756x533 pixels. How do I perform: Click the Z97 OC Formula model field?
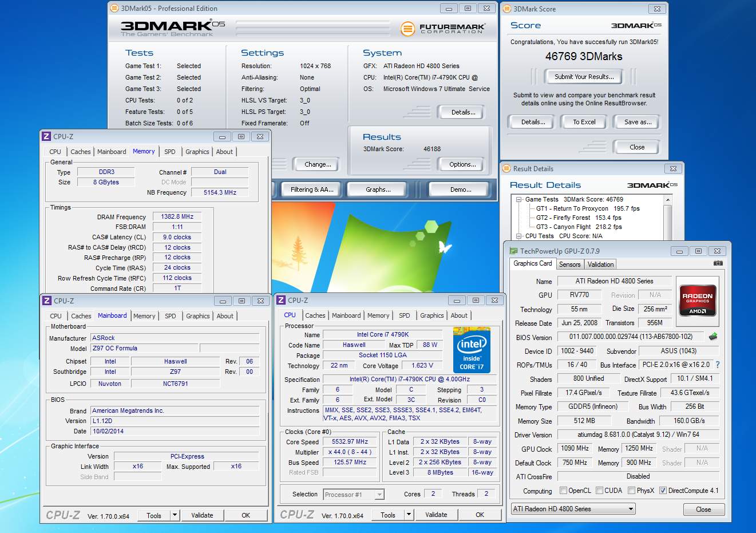[x=145, y=348]
